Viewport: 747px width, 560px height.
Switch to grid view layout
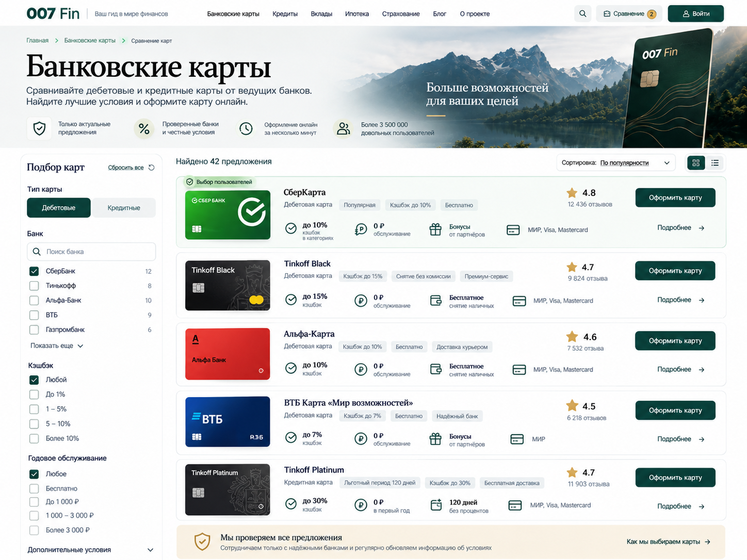[x=696, y=163]
